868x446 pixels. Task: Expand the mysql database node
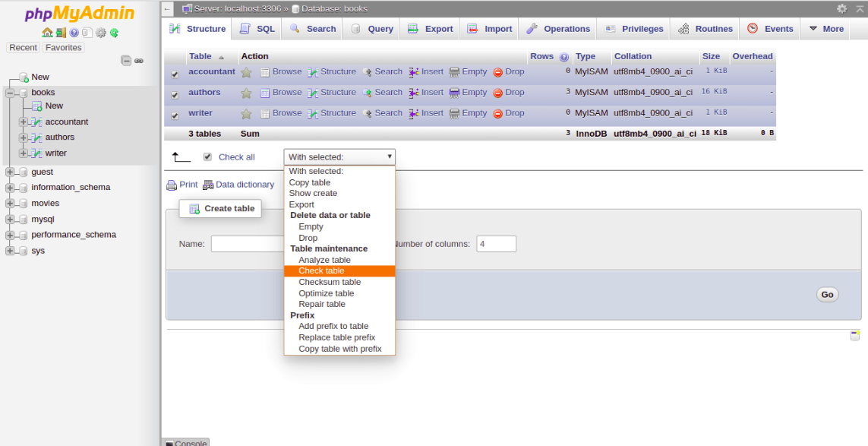[x=10, y=220]
